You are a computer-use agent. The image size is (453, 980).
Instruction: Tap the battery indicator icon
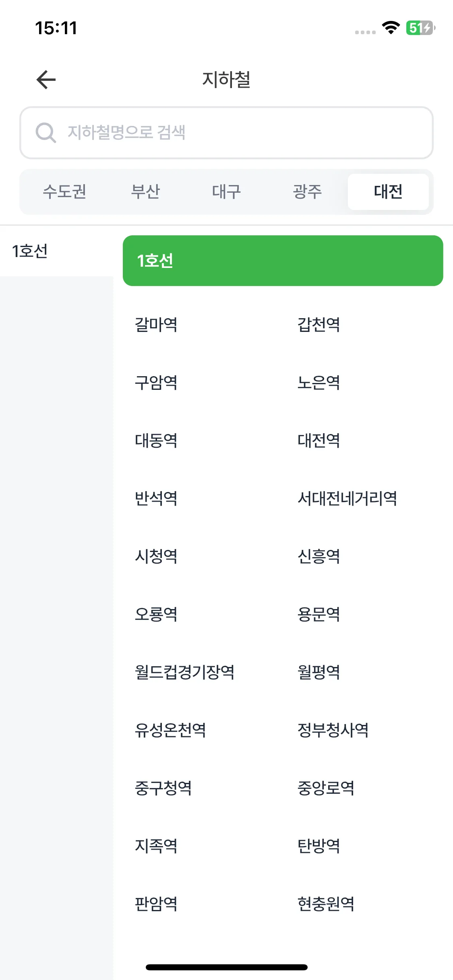(x=420, y=28)
